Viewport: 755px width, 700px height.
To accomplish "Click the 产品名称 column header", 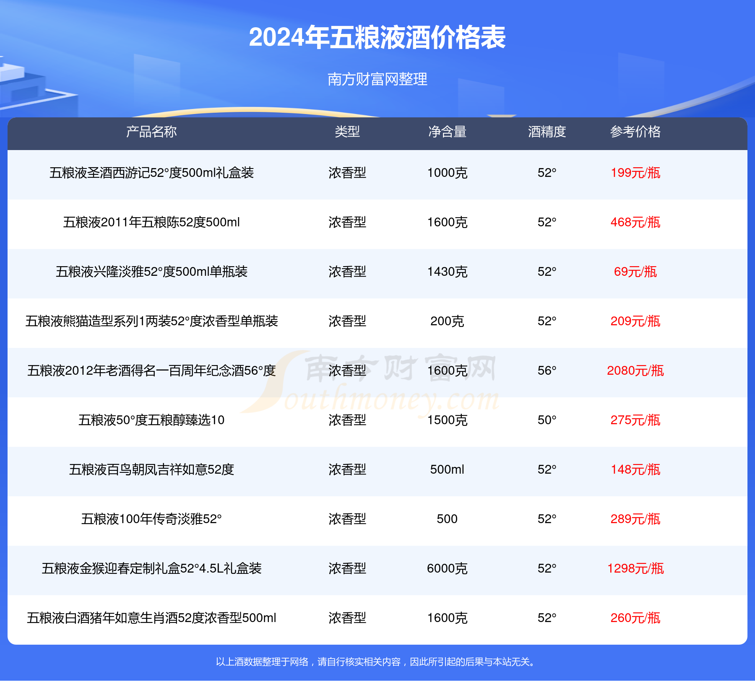I will (x=151, y=132).
